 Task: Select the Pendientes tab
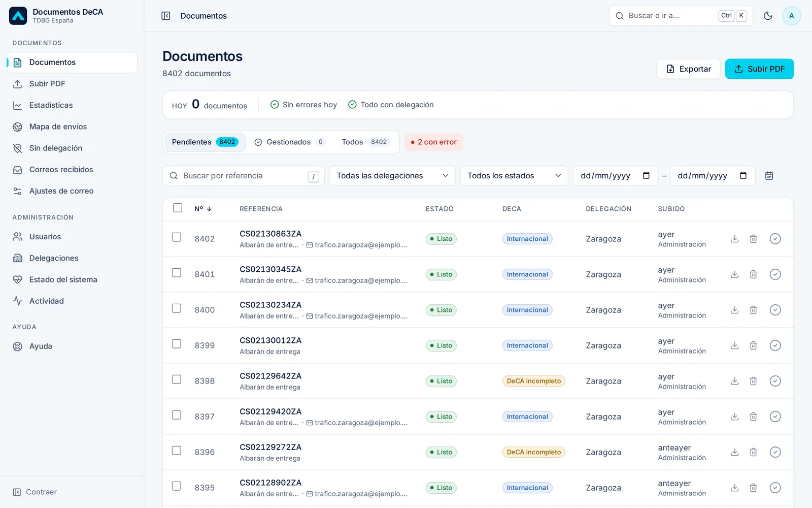pos(205,142)
